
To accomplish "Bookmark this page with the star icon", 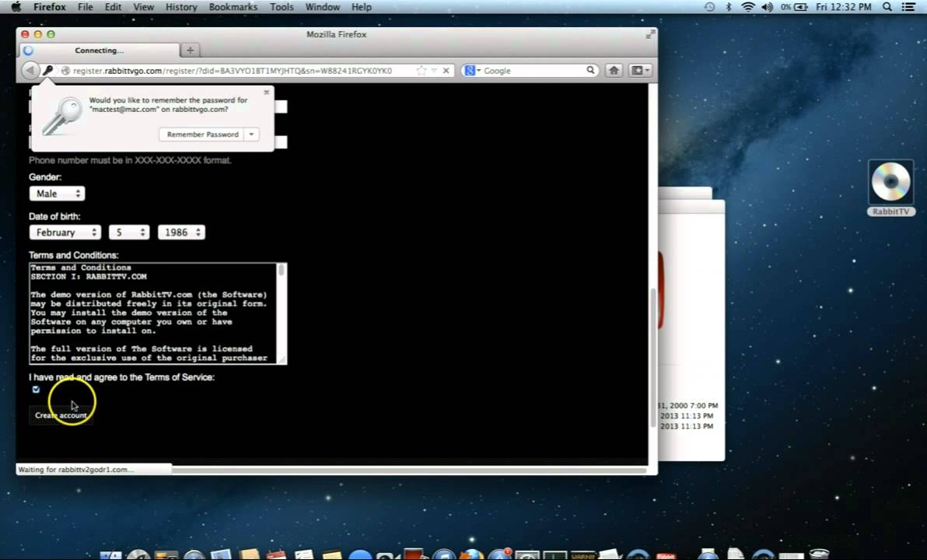I will coord(421,70).
